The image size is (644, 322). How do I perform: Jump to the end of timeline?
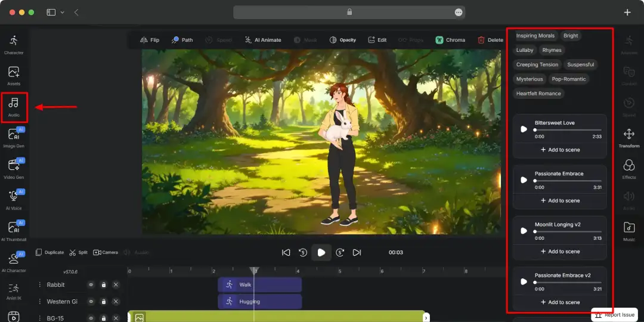click(357, 253)
